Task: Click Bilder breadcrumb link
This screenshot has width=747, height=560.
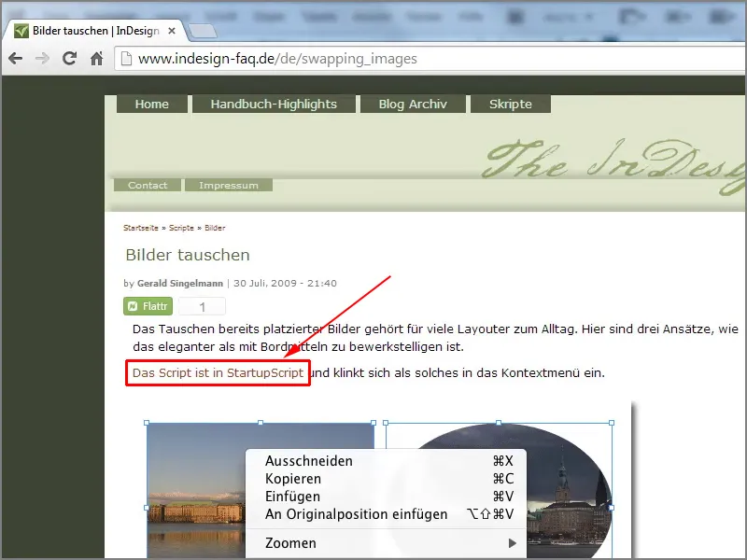Action: click(215, 228)
